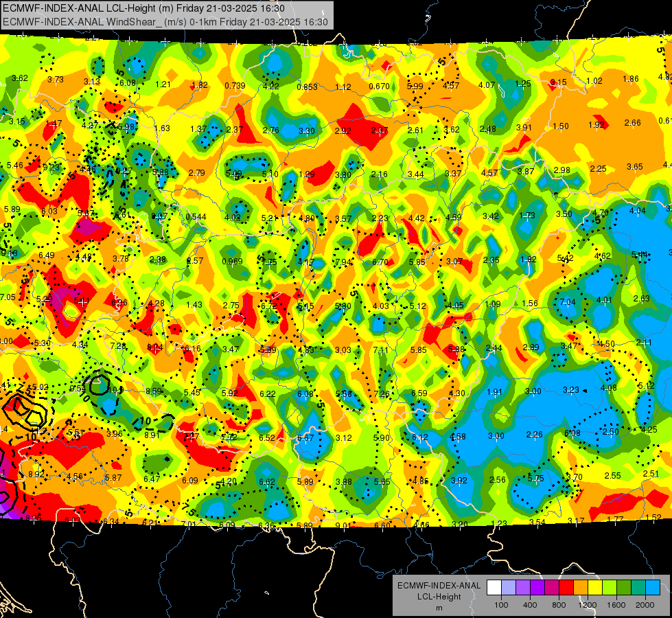This screenshot has height=618, width=672.
Task: Click the legend scale label '1200'
Action: click(x=587, y=605)
